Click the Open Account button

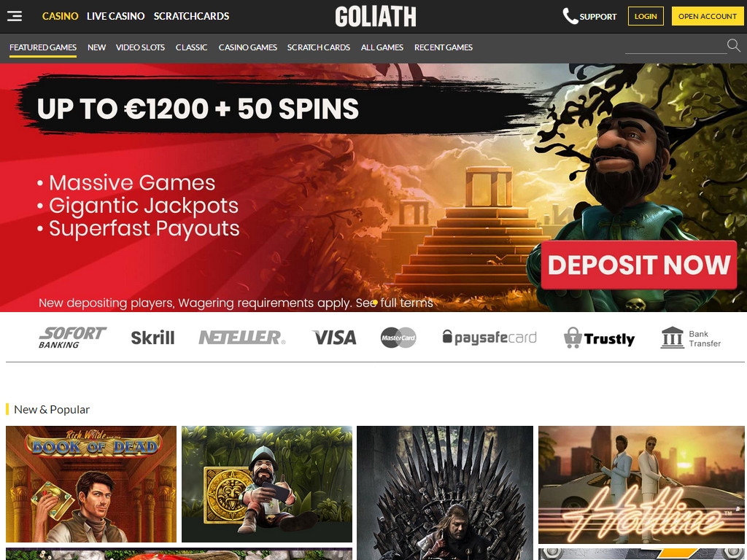coord(708,16)
